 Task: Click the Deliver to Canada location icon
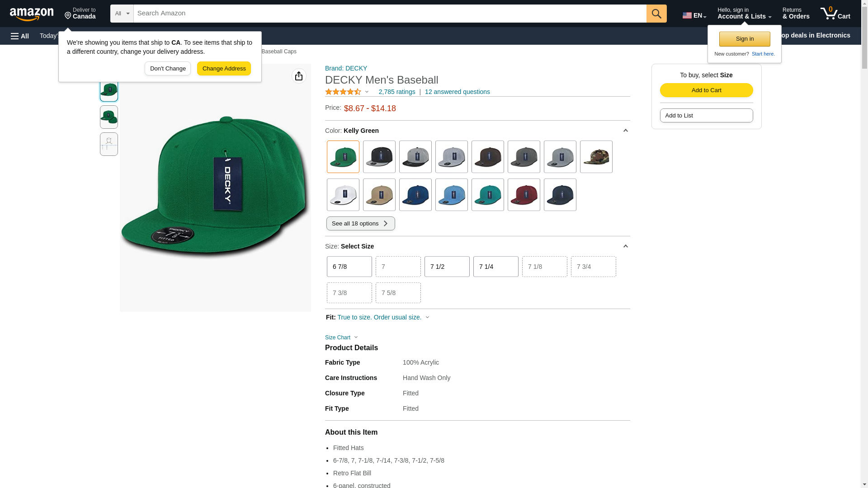68,16
